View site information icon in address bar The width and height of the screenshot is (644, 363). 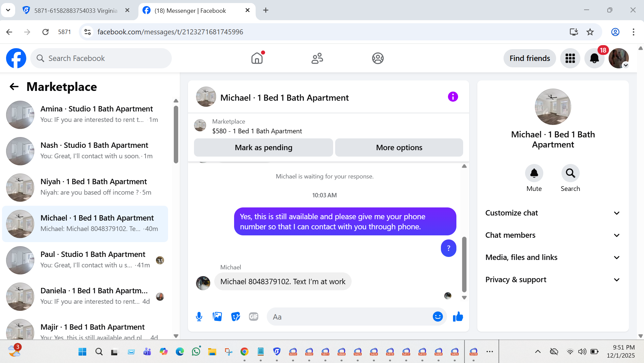88,32
